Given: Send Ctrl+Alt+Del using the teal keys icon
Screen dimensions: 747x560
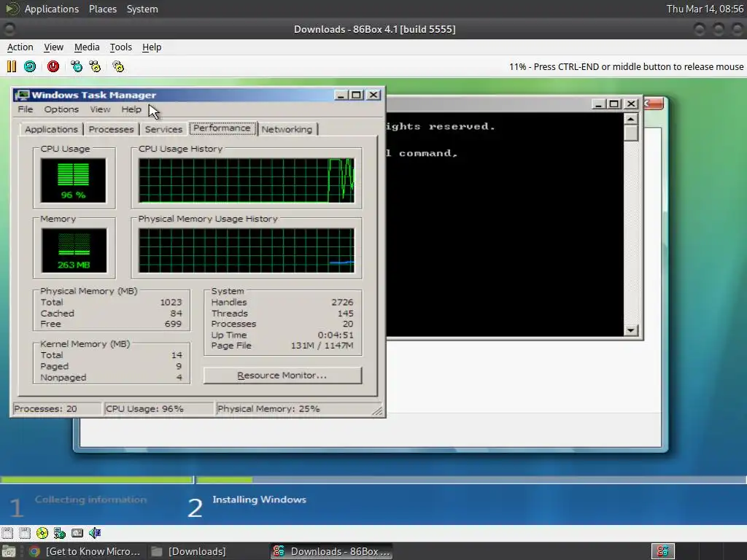Looking at the screenshot, I should click(x=76, y=66).
